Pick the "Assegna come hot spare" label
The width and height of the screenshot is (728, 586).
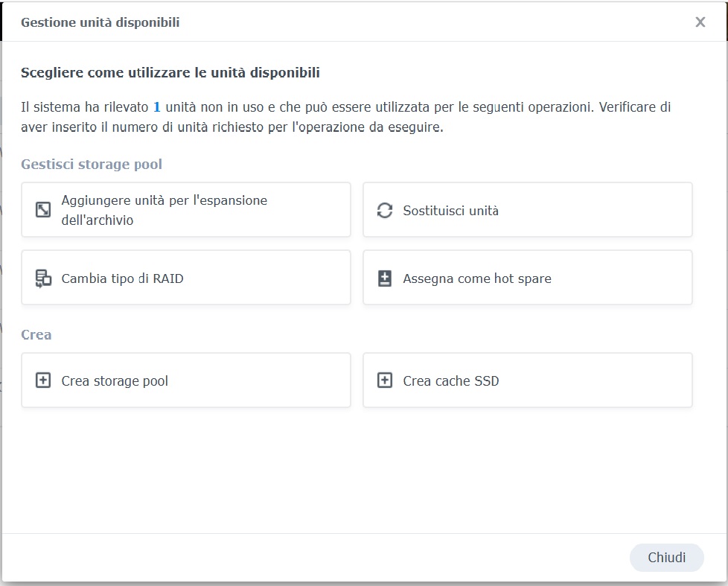476,278
